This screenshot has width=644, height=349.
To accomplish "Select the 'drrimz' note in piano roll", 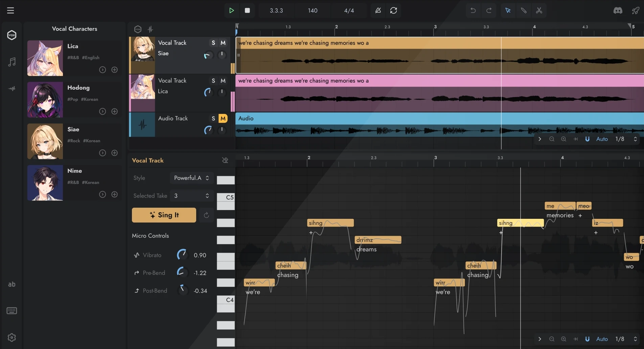I will click(x=378, y=240).
